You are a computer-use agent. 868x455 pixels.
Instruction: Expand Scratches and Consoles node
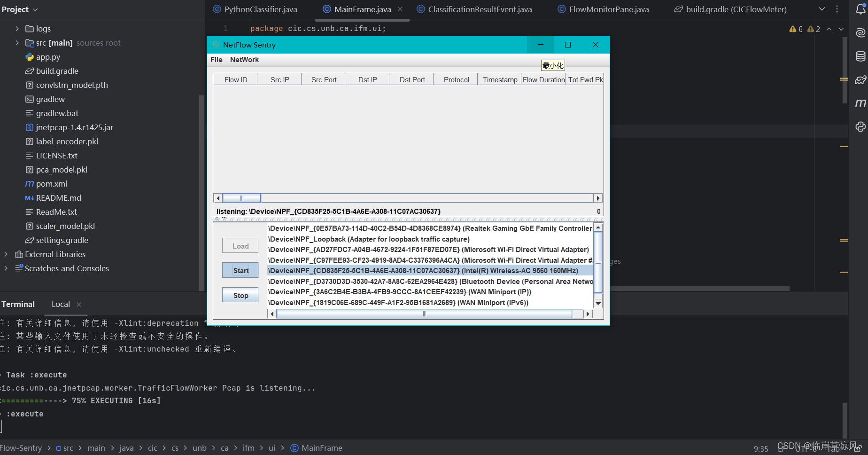[x=6, y=268]
